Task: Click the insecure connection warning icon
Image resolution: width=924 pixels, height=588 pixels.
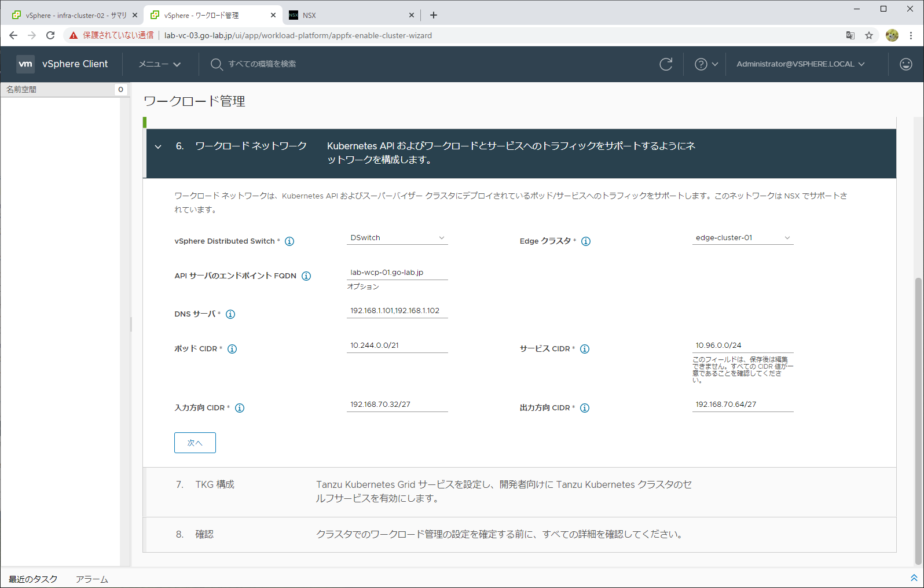Action: click(x=74, y=35)
